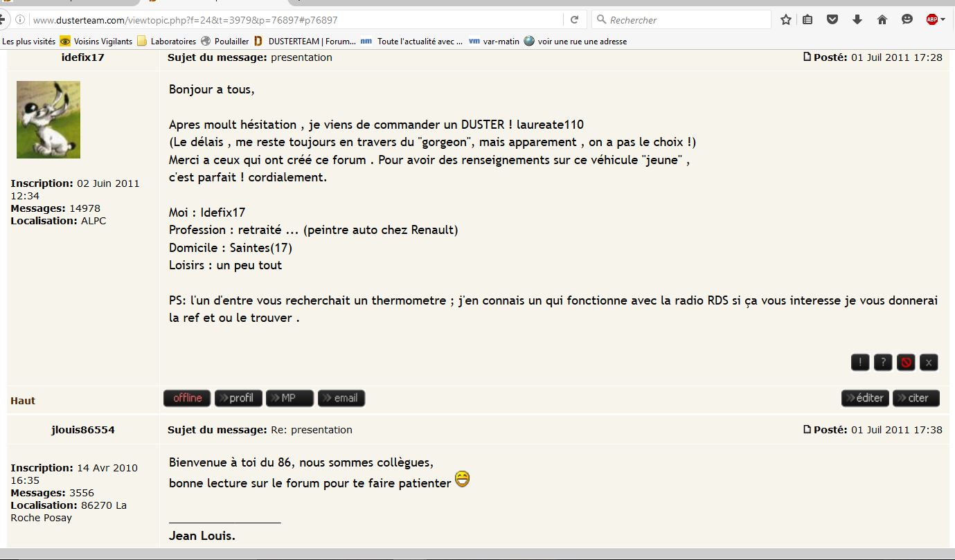Save page to Pocket icon
The width and height of the screenshot is (955, 560).
click(833, 20)
